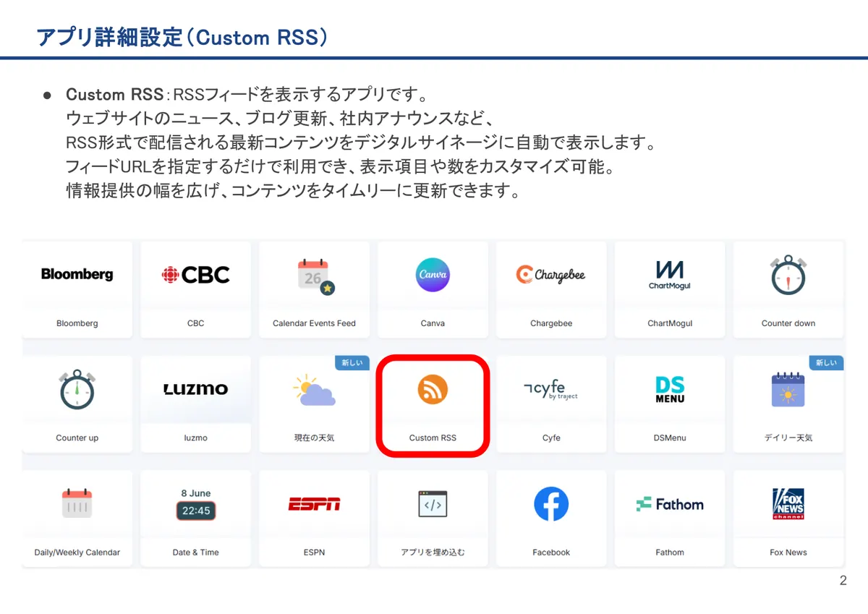868x614 pixels.
Task: Click the Counter up caption
Action: (x=77, y=438)
